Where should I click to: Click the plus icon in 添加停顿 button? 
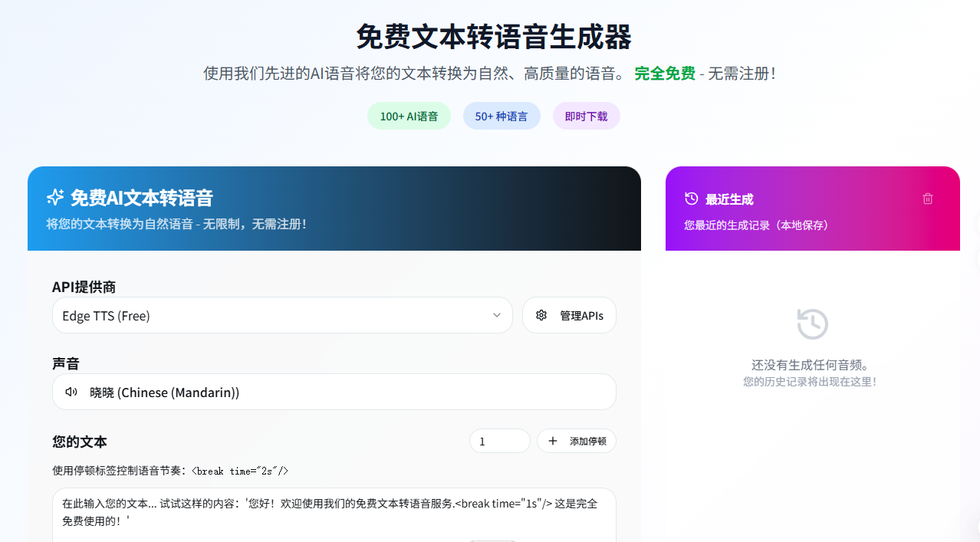553,441
